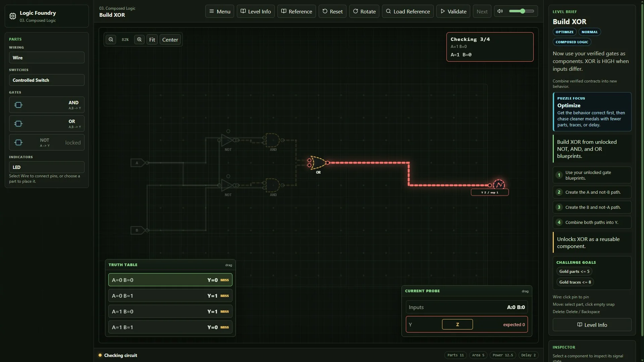644x362 pixels.
Task: Click the 'Y Z / exp 1' output label
Action: pos(490,192)
